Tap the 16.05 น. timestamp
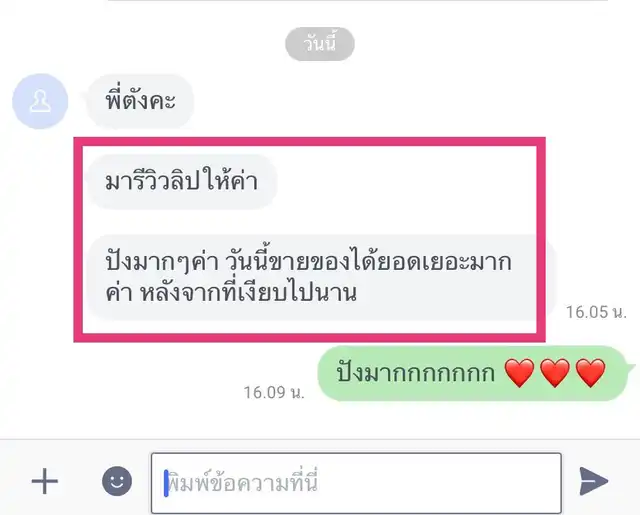 coord(596,312)
